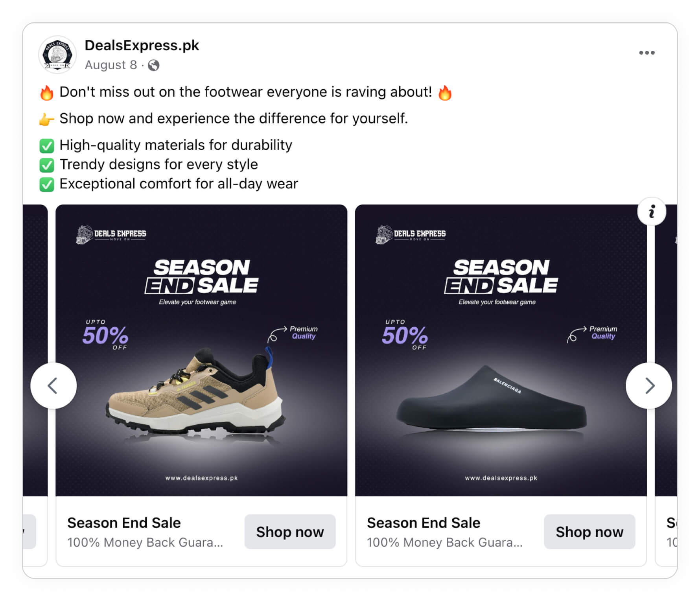Click the checkmark beside Trendy designs line

[46, 164]
